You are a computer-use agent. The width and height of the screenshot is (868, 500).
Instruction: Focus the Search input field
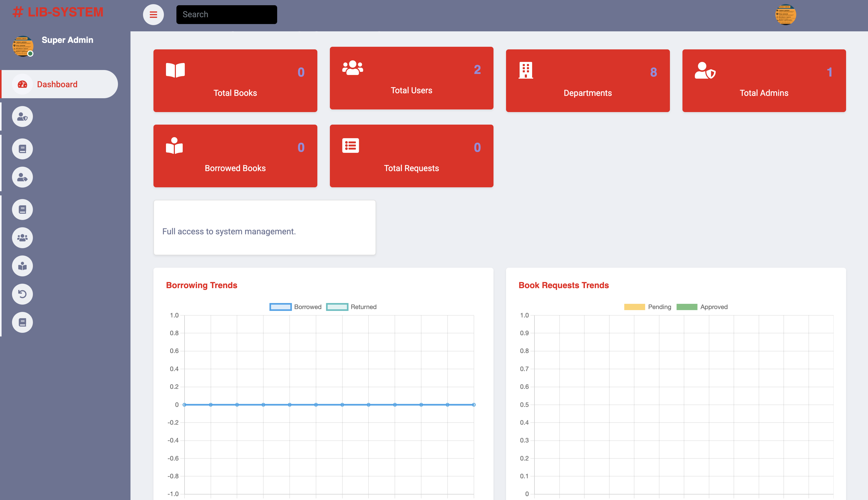(227, 14)
